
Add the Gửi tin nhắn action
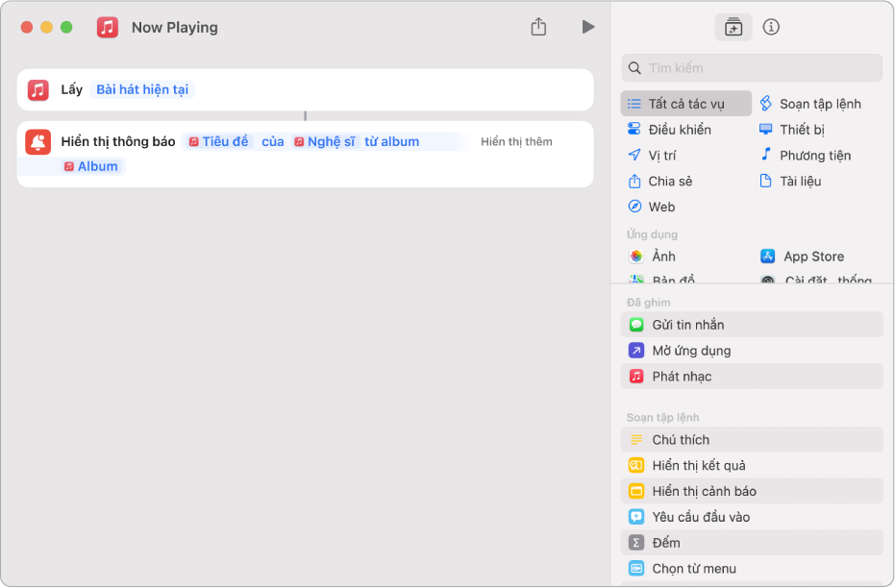[751, 325]
